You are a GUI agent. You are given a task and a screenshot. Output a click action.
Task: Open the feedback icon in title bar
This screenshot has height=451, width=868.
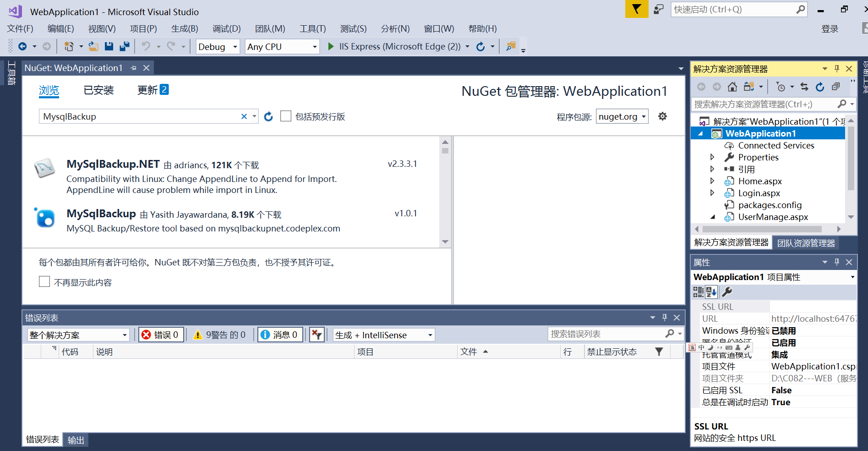coord(659,9)
